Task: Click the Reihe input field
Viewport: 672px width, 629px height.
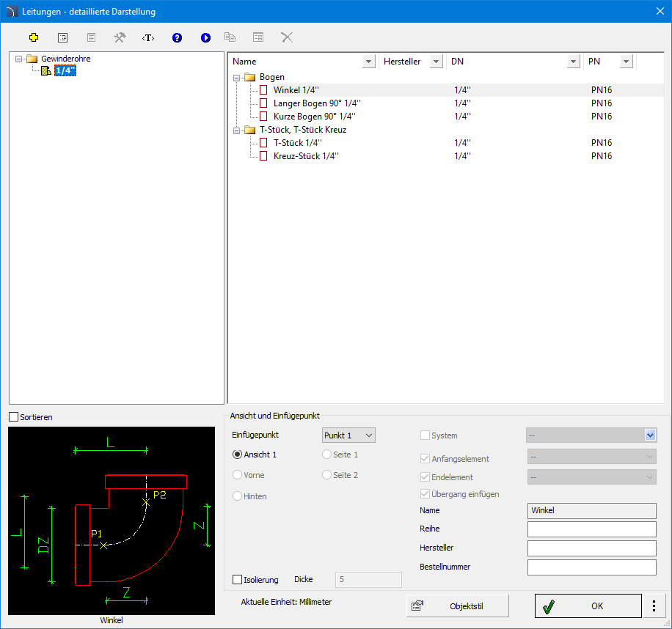Action: 591,529
